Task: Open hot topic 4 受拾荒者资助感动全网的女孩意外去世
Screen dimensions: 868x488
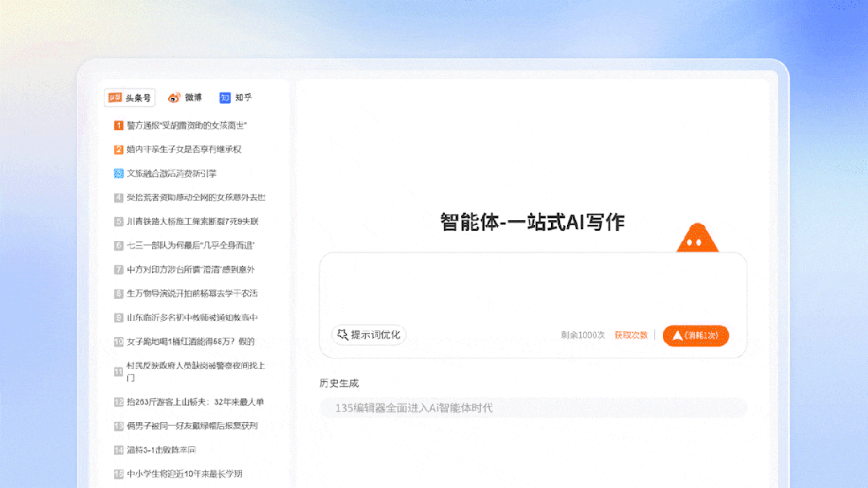Action: point(196,198)
